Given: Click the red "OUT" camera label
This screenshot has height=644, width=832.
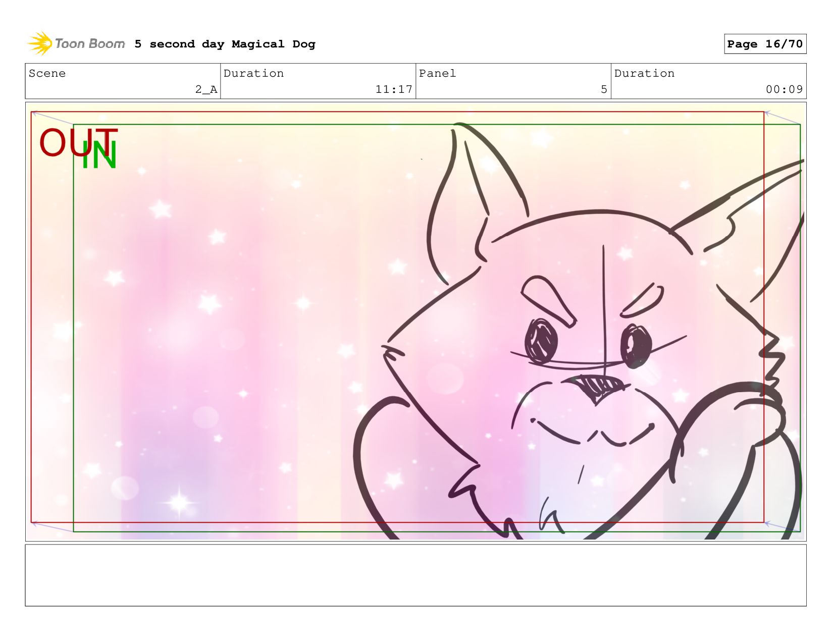Looking at the screenshot, I should 78,142.
